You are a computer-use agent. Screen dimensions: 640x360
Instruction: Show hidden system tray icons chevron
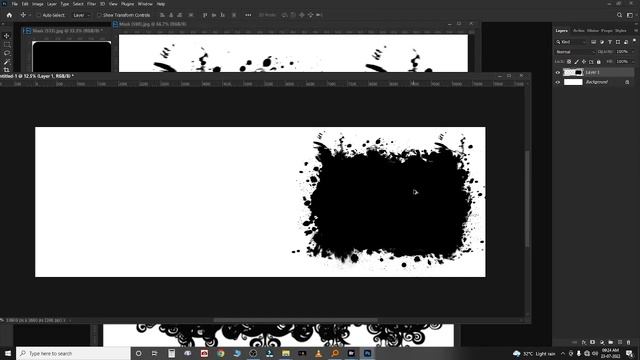[563, 353]
